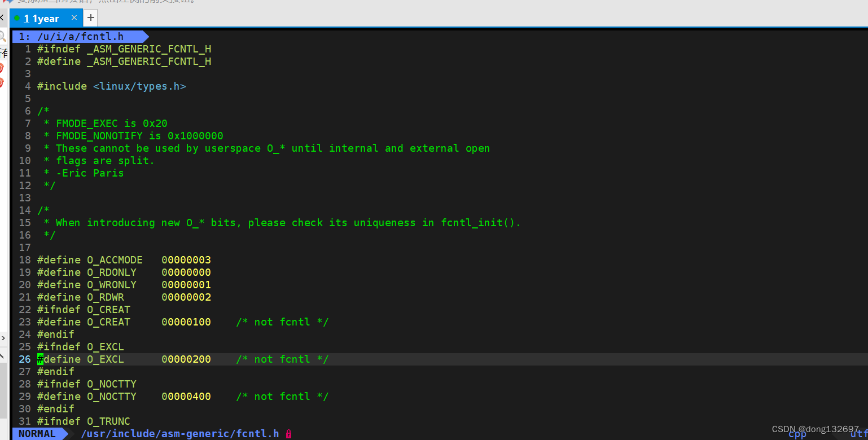Click the value 00000000 of O_RDONLY

(186, 272)
